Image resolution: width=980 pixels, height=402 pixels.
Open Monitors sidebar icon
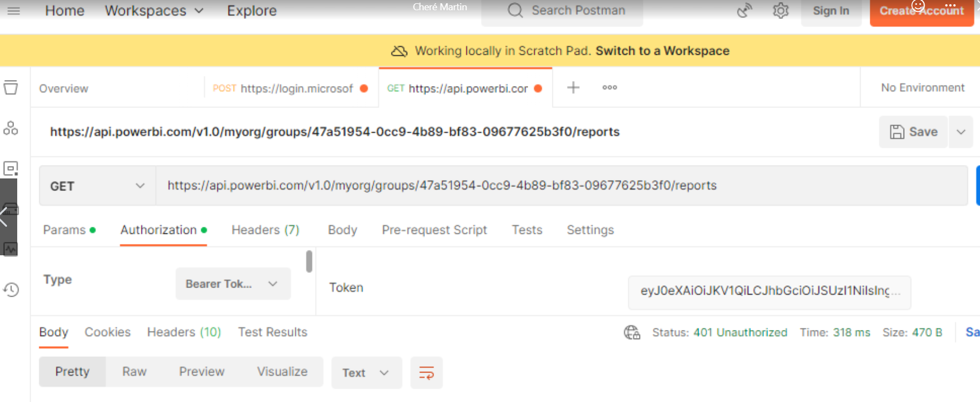11,249
